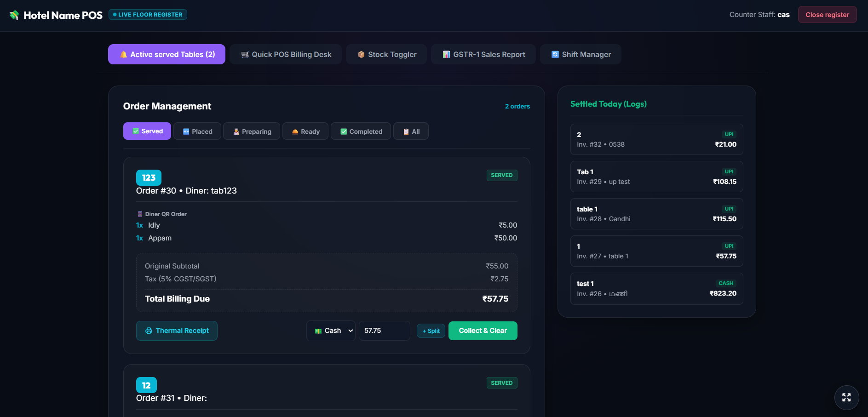
Task: Switch to Active served Tables tab
Action: pos(167,54)
